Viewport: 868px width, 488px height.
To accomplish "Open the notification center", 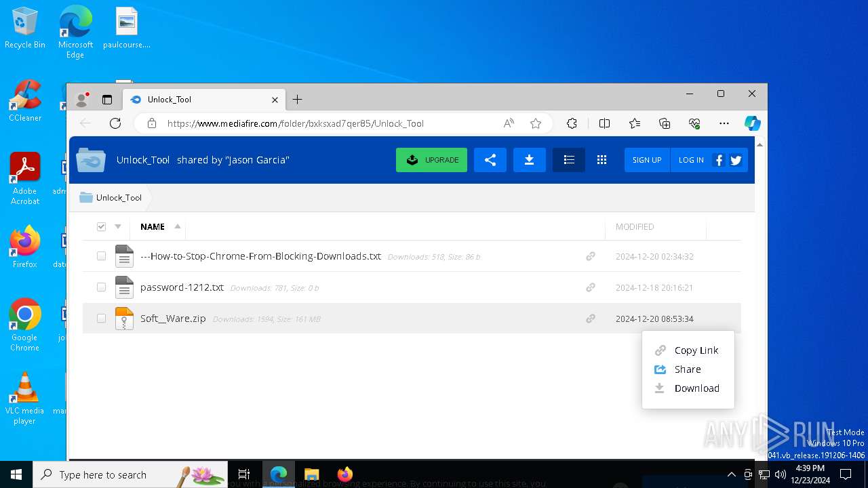I will point(846,474).
